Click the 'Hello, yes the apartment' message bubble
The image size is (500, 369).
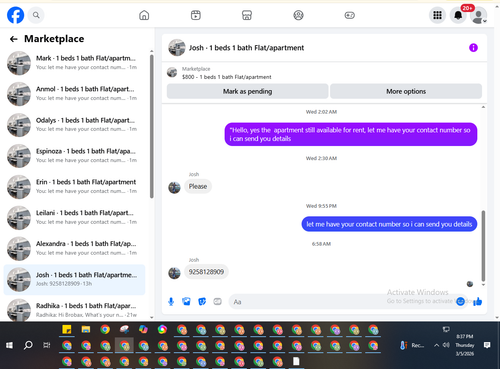tap(351, 134)
